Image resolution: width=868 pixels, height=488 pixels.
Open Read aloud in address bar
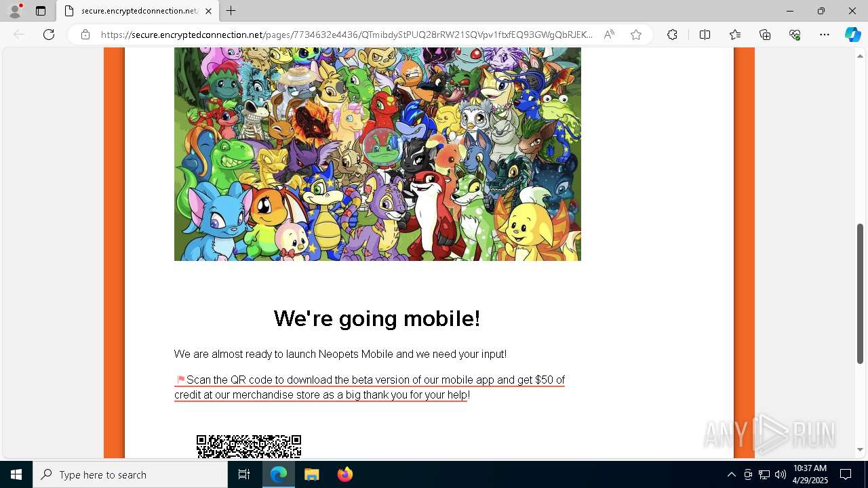[x=609, y=35]
